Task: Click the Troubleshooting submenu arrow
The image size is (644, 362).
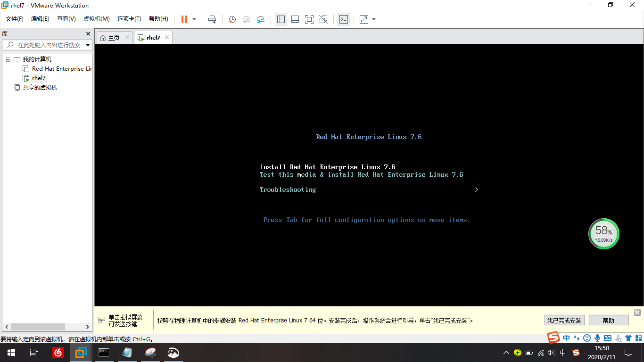Action: coord(477,189)
